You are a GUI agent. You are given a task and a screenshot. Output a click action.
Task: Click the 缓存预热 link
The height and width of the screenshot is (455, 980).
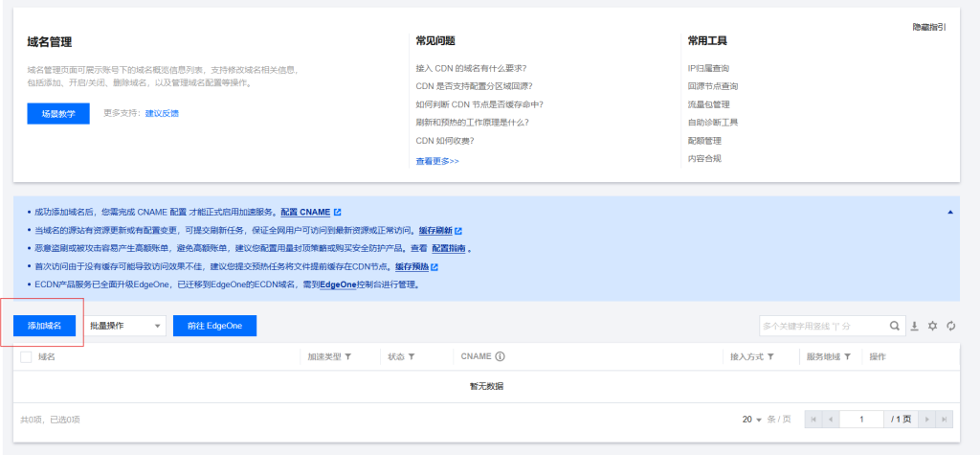point(412,266)
